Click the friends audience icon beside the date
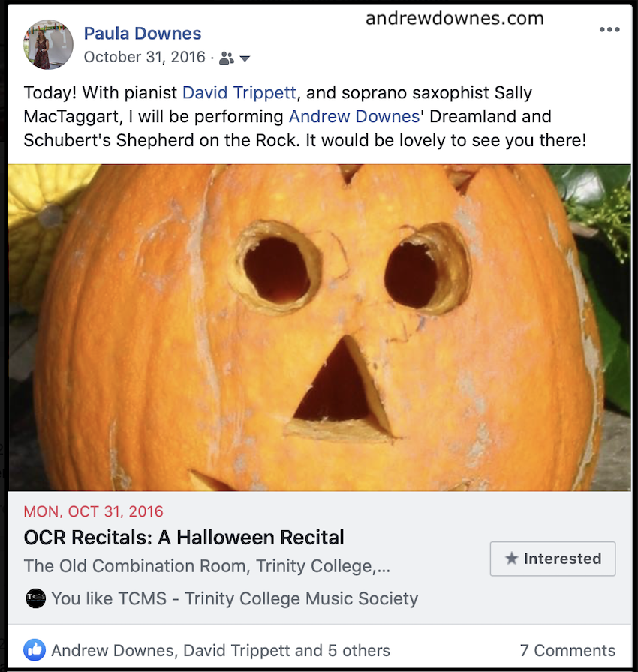638x672 pixels. (x=227, y=58)
